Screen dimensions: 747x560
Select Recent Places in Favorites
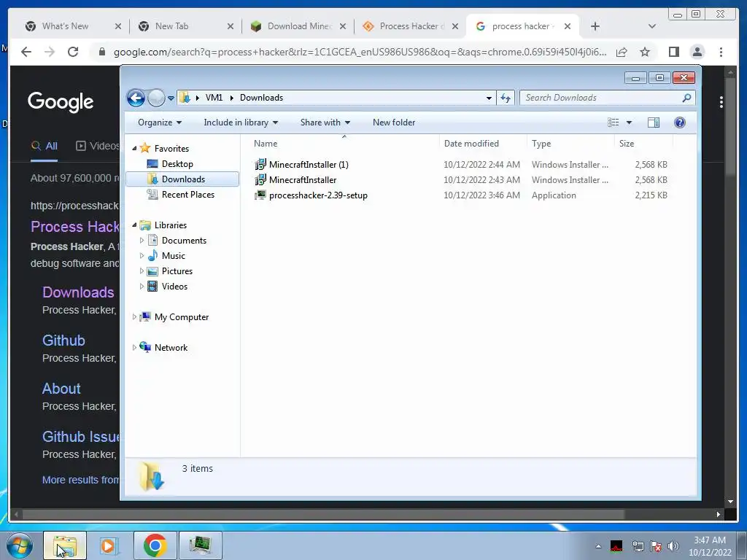pos(187,194)
